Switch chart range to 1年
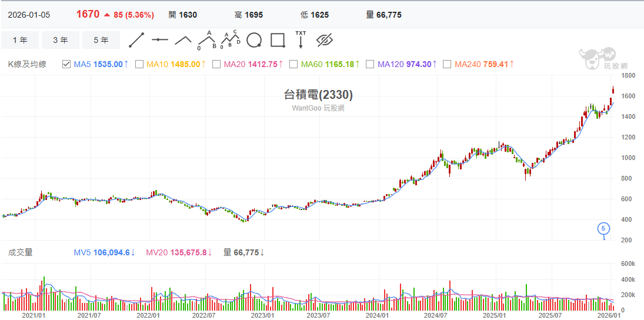 pyautogui.click(x=20, y=40)
